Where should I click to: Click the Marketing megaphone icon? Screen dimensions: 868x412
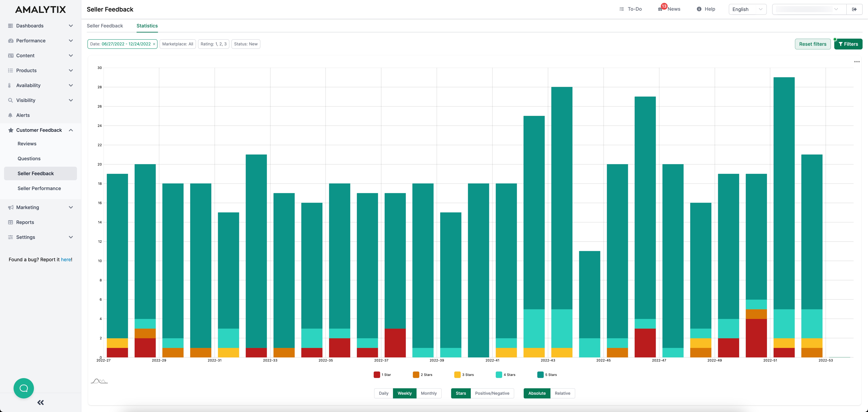click(x=11, y=207)
